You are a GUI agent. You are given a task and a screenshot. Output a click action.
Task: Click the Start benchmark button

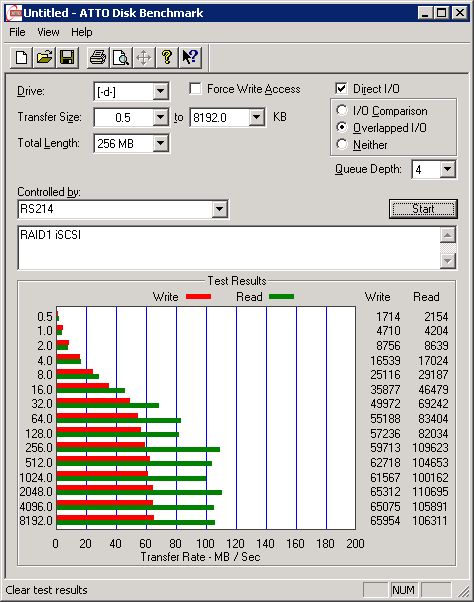point(423,209)
